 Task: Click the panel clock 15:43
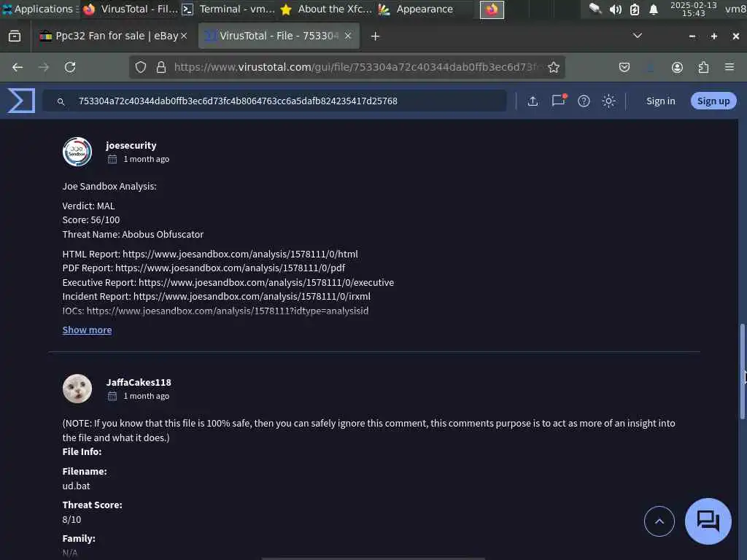pos(693,9)
